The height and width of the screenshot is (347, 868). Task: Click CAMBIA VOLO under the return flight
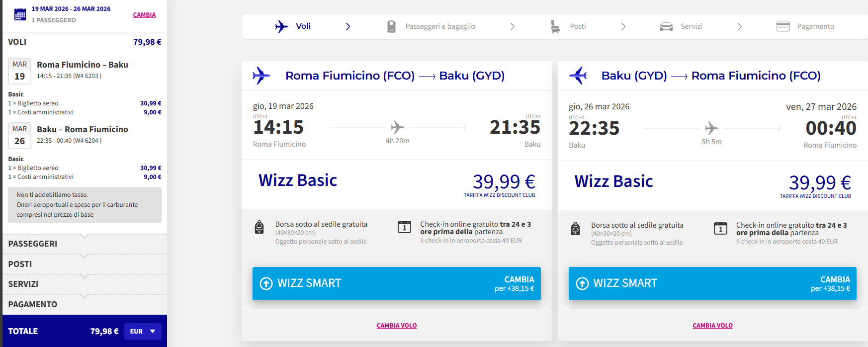pyautogui.click(x=712, y=326)
